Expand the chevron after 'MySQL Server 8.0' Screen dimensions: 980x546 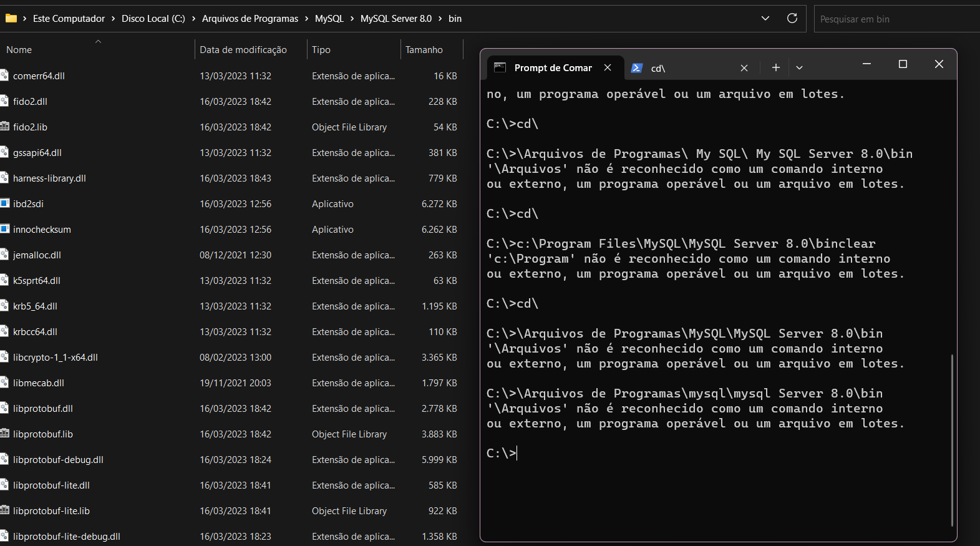[440, 19]
